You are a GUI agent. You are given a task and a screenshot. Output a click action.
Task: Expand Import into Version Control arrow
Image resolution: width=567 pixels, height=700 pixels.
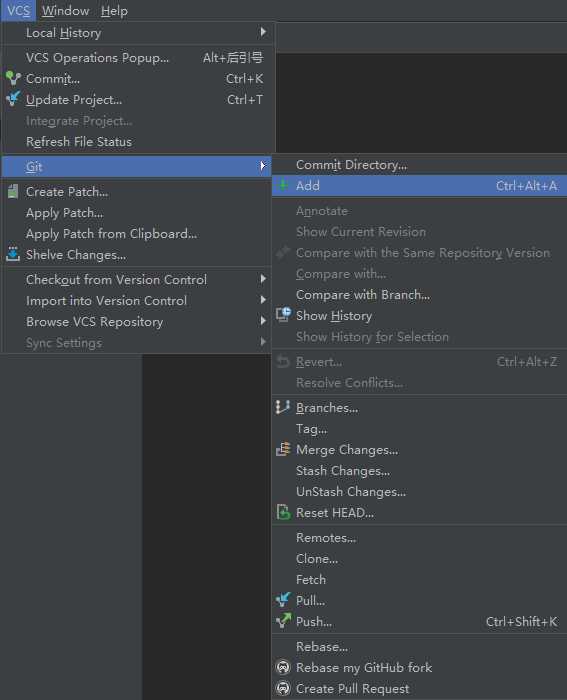click(x=263, y=300)
